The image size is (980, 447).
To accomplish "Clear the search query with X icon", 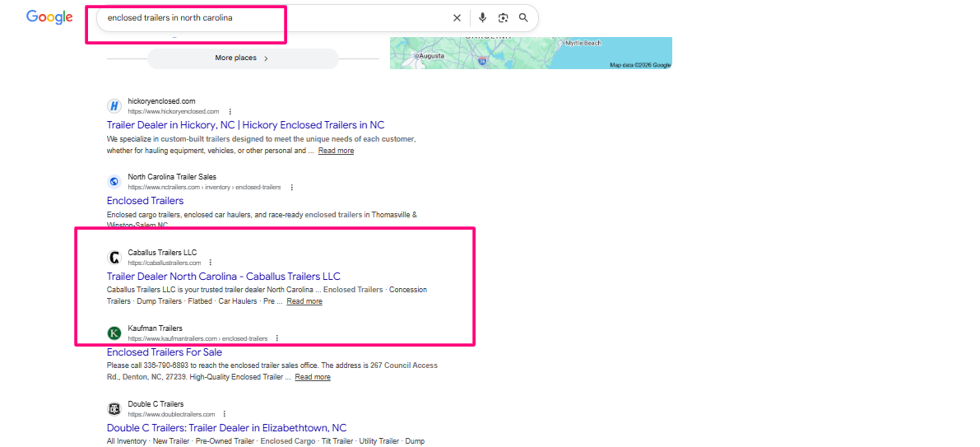I will click(457, 18).
